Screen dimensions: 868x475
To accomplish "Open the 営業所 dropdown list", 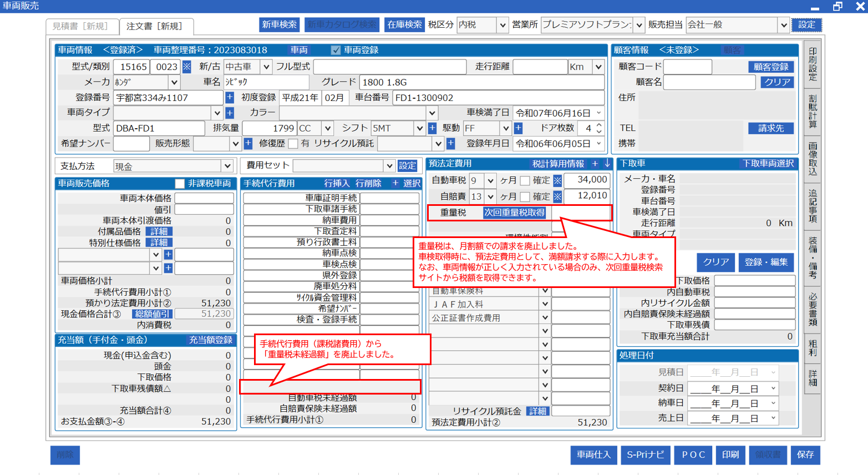I will click(x=639, y=25).
